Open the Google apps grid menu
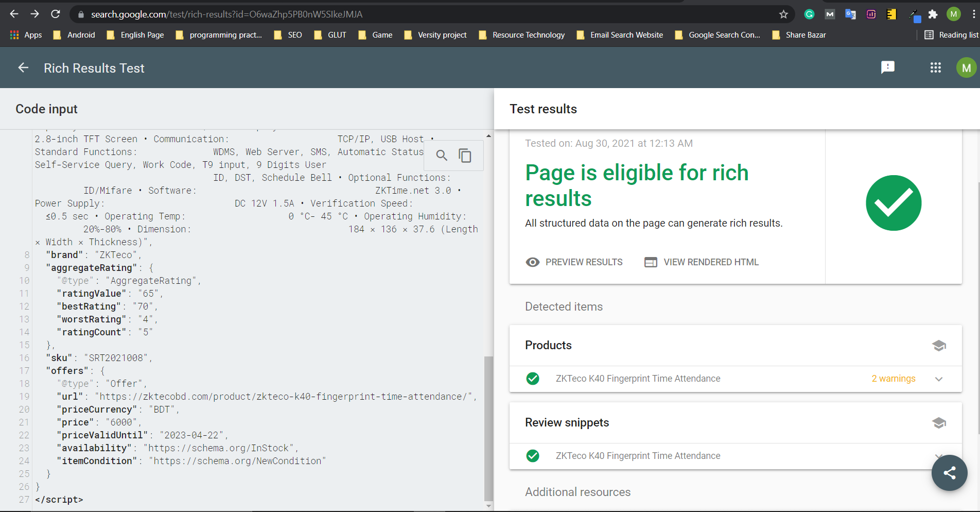The image size is (980, 512). pyautogui.click(x=936, y=67)
